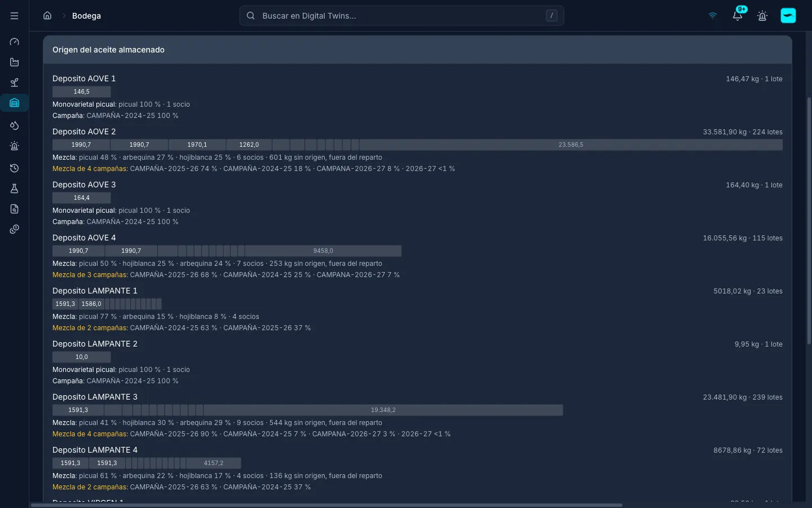812x508 pixels.
Task: Select the 'Origen del aceite almacenado' panel header
Action: 417,50
